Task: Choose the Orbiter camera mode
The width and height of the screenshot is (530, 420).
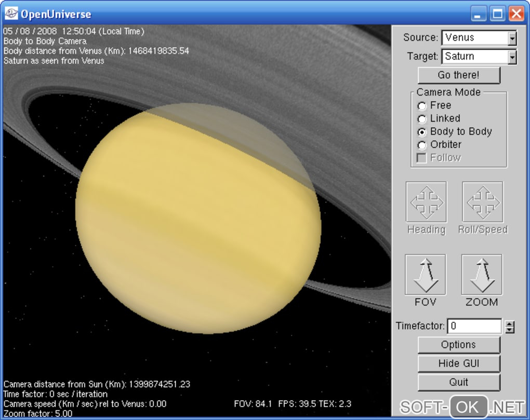Action: [422, 145]
